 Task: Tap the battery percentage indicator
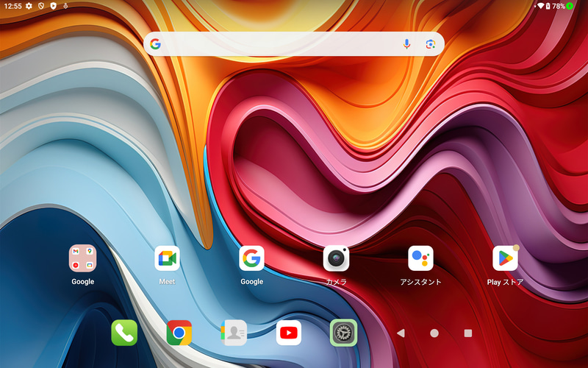(x=559, y=6)
